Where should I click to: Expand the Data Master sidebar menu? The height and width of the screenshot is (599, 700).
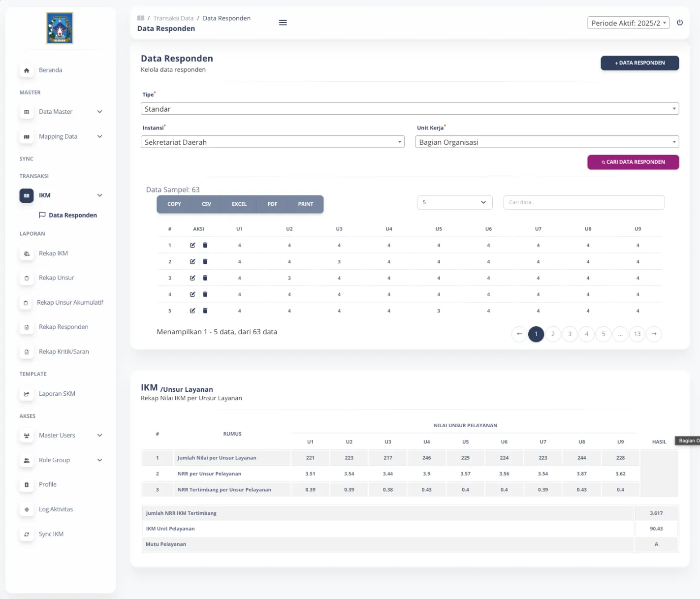pos(62,112)
